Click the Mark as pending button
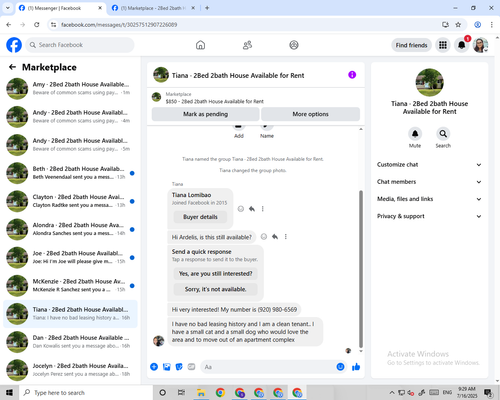 205,114
